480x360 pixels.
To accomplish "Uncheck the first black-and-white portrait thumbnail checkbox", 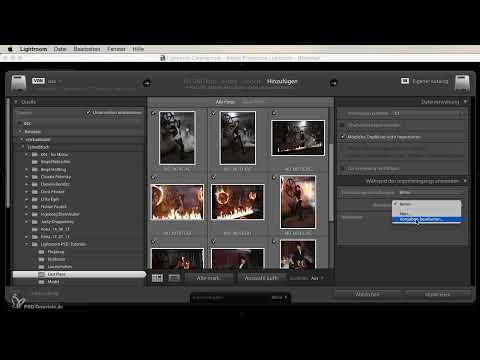I will (153, 113).
